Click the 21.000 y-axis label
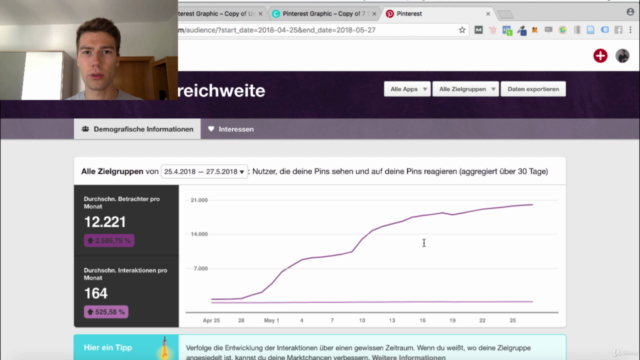 click(x=199, y=200)
